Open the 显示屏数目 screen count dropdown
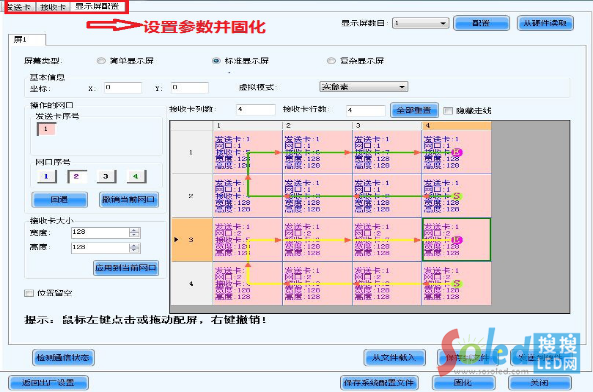Image resolution: width=593 pixels, height=392 pixels. [x=421, y=23]
